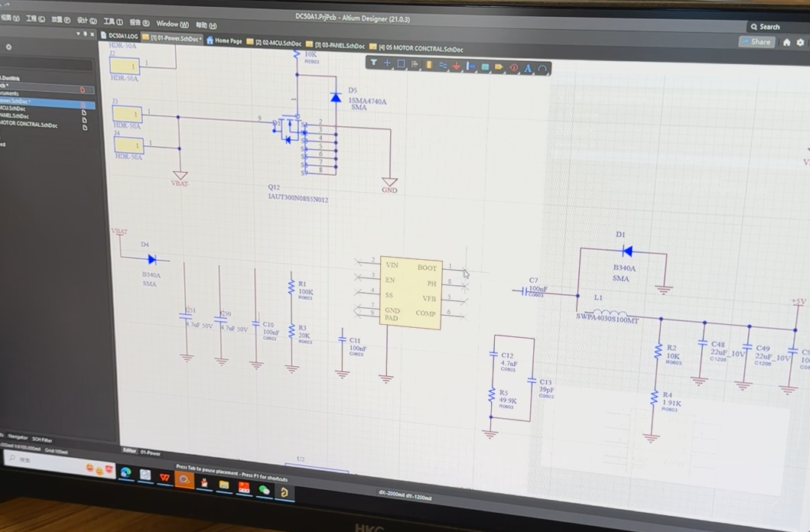
Task: Open the Align Objects tool in the active bar
Action: (415, 64)
